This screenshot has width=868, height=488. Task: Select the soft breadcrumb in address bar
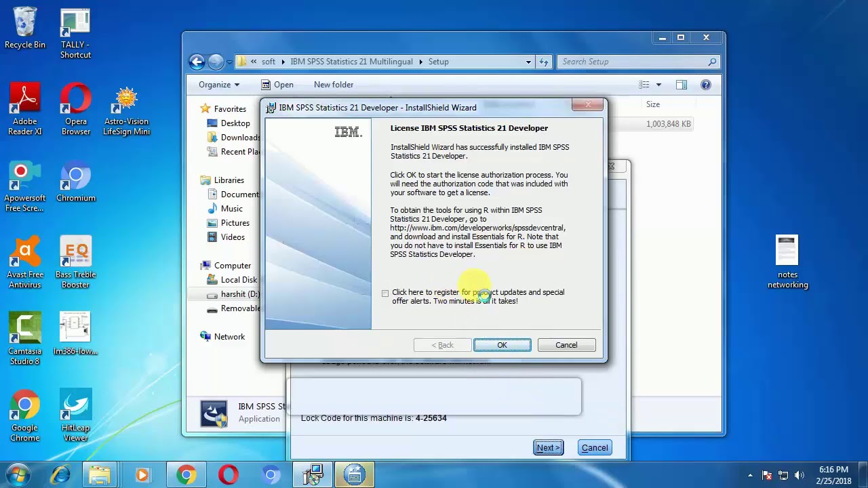pyautogui.click(x=269, y=62)
